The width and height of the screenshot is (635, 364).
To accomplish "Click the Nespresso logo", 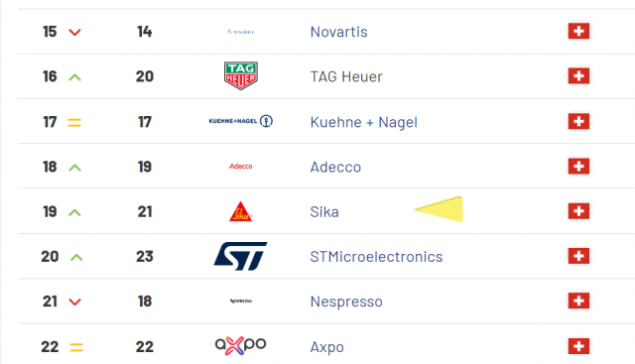I will pos(241,301).
